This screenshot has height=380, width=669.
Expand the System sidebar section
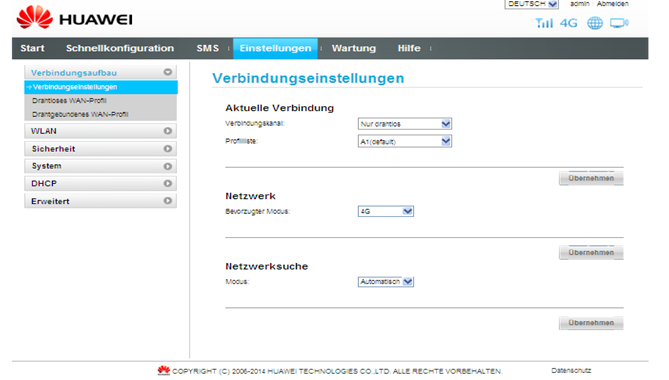pos(100,166)
